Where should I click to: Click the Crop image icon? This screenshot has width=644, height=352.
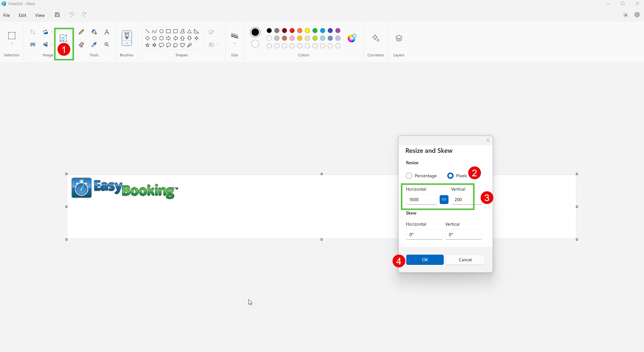[33, 32]
